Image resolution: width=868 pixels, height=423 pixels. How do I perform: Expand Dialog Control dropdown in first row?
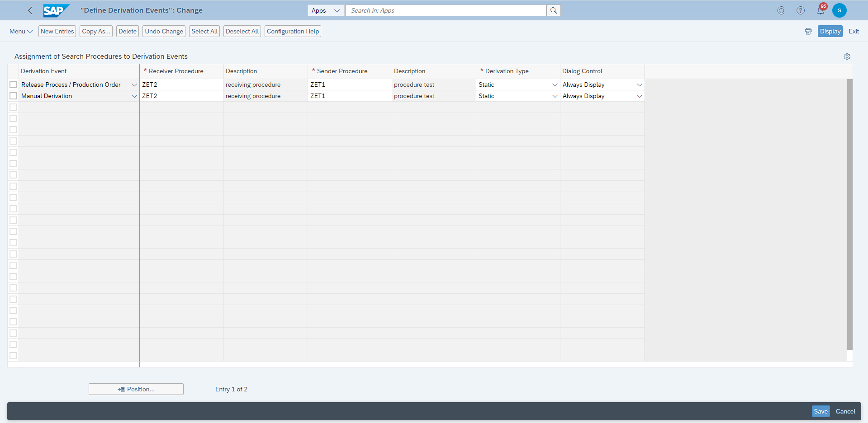[x=640, y=85]
